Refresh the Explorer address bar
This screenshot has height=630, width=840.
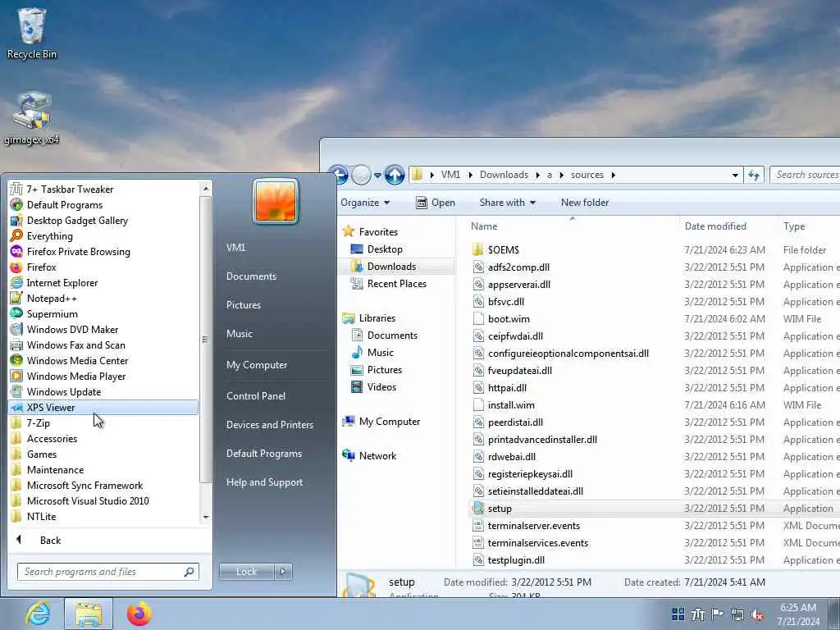754,175
